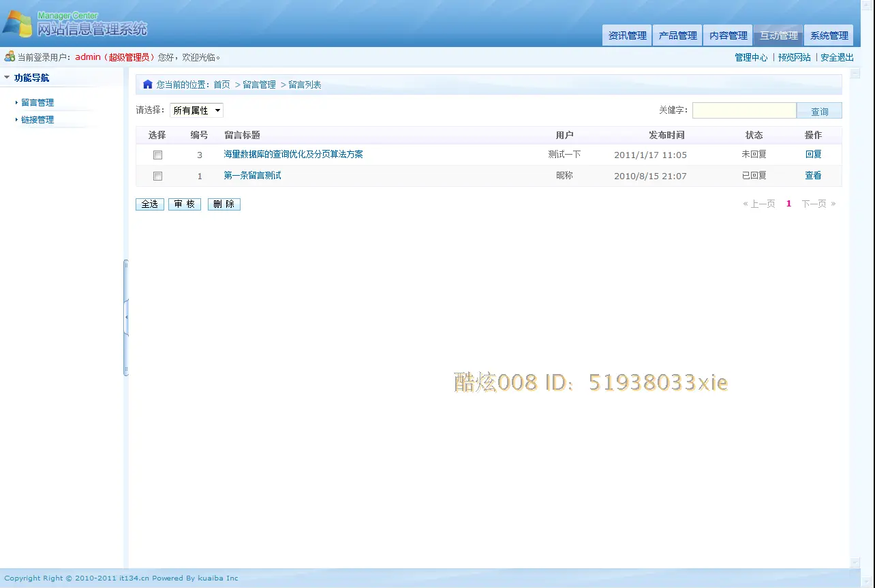Click the Manager Center logo

[75, 24]
